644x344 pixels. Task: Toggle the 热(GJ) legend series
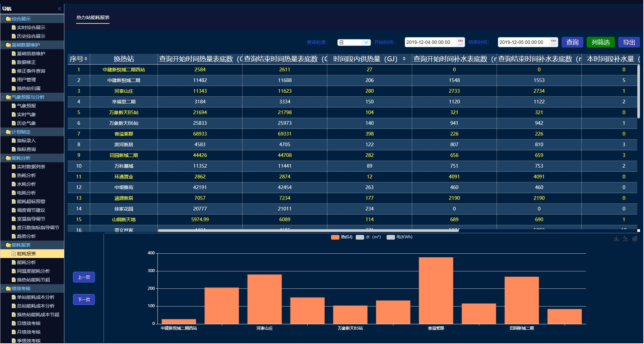point(342,237)
